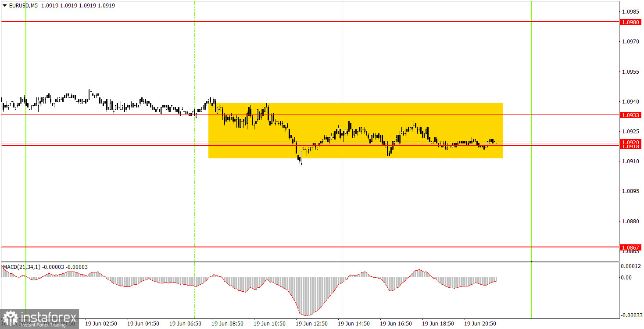This screenshot has height=329, width=644.
Task: Click the 1.0970 price scale value
Action: pyautogui.click(x=630, y=42)
